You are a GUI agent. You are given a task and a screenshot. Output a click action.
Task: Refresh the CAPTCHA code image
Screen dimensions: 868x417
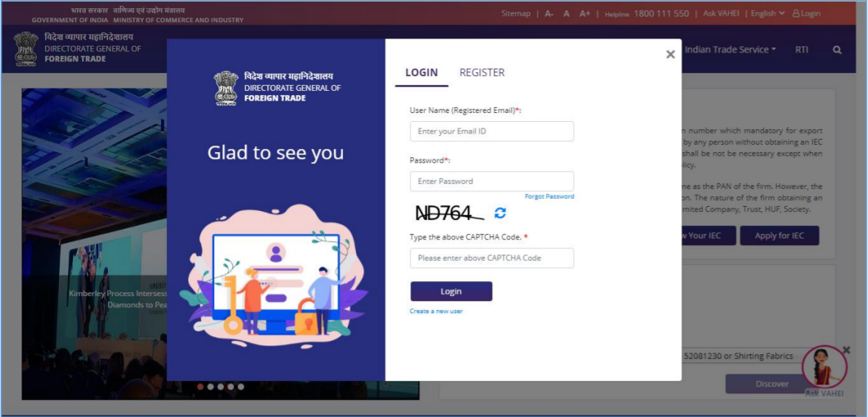tap(500, 213)
